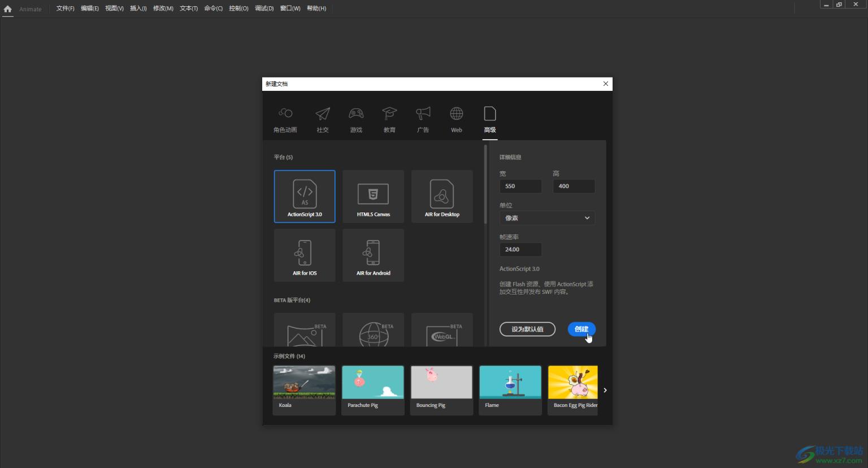This screenshot has height=468, width=868.
Task: Open the Text (文本) menu
Action: [189, 8]
